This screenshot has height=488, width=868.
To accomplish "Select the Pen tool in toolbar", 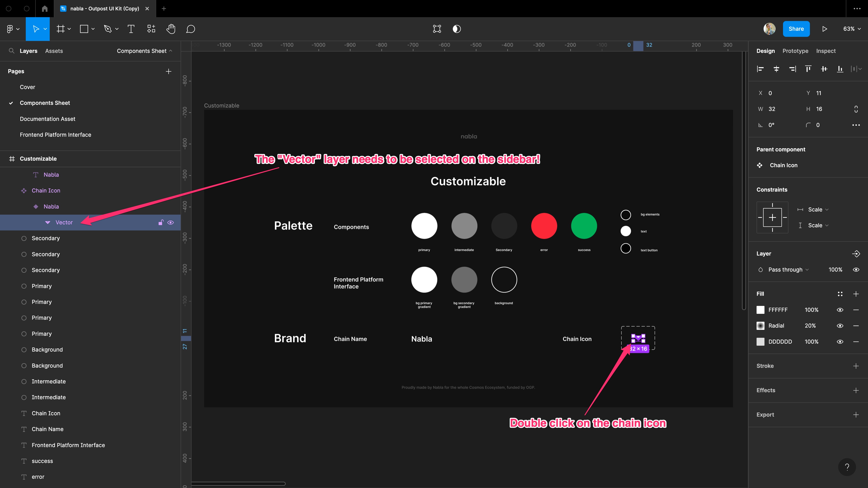I will pyautogui.click(x=108, y=29).
